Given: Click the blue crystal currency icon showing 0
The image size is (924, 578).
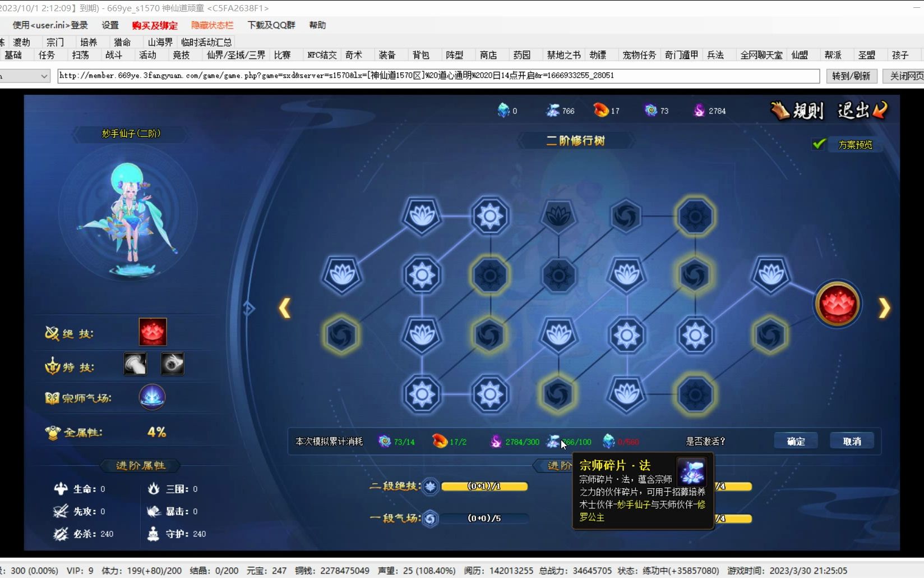Looking at the screenshot, I should pyautogui.click(x=503, y=111).
